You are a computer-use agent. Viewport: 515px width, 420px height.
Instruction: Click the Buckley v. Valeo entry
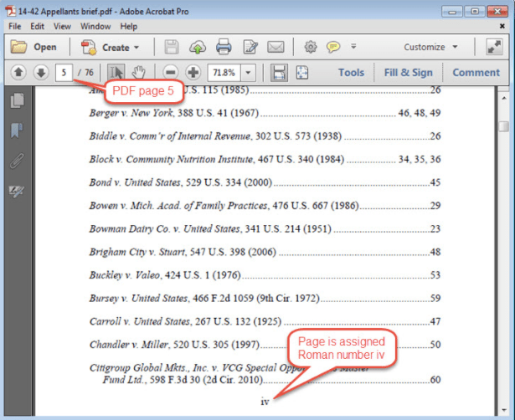tap(265, 275)
